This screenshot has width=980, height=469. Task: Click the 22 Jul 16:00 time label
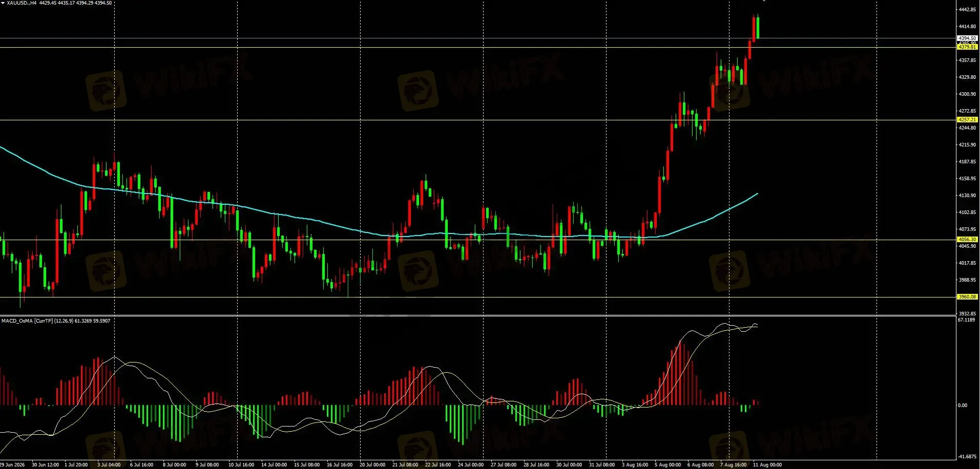click(x=438, y=465)
